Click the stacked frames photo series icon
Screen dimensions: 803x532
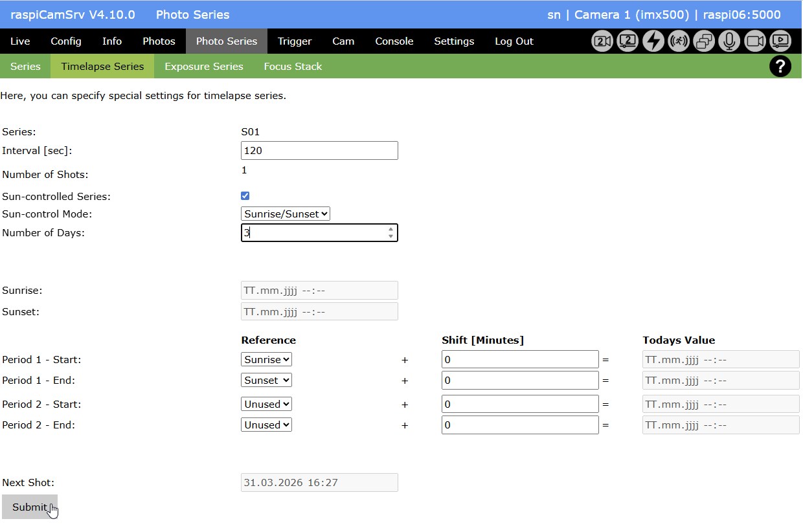click(x=704, y=41)
